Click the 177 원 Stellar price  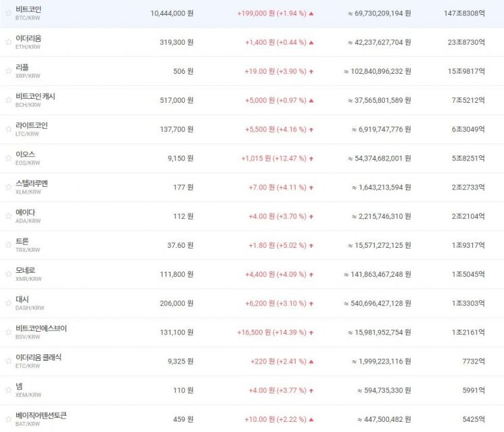[183, 187]
